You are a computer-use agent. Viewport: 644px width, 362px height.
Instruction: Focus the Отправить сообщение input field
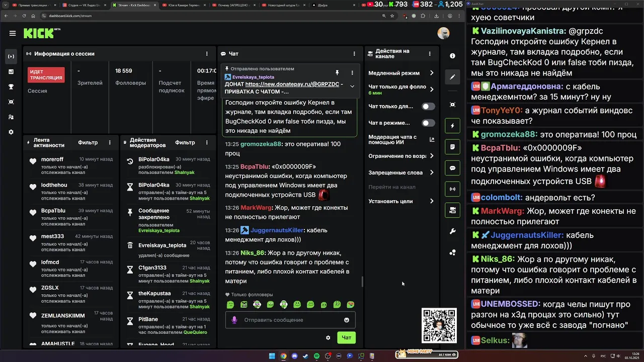tap(290, 320)
